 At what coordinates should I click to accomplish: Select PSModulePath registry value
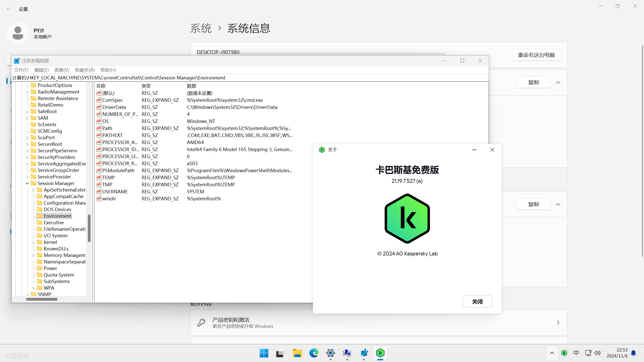point(118,170)
